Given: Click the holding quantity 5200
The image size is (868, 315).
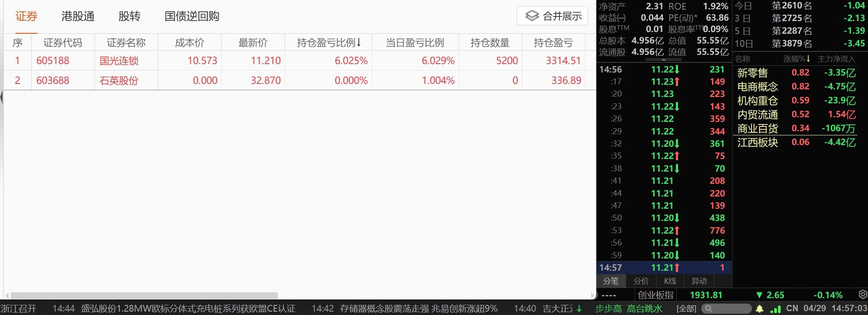Looking at the screenshot, I should (507, 61).
